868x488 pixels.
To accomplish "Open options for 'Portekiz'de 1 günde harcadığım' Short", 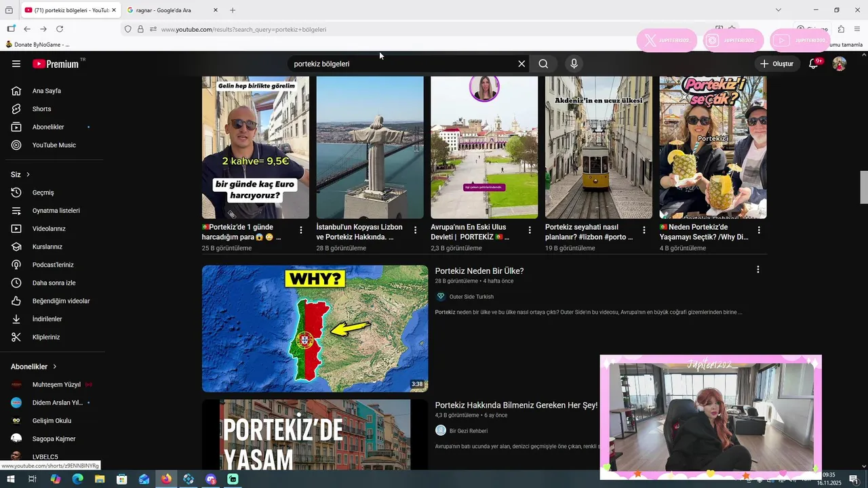I will [x=301, y=230].
